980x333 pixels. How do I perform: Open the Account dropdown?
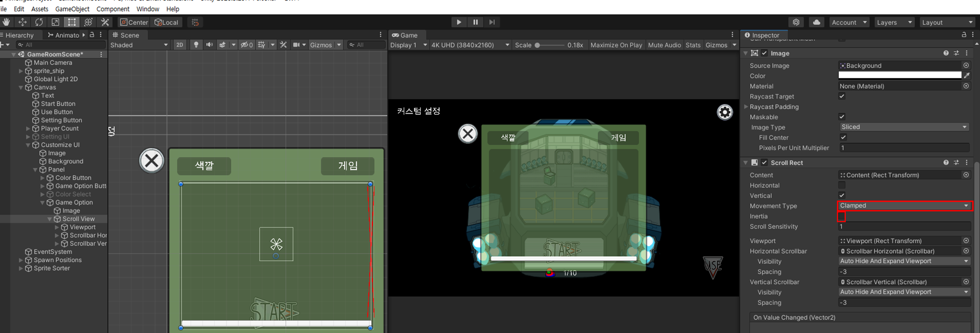(849, 22)
